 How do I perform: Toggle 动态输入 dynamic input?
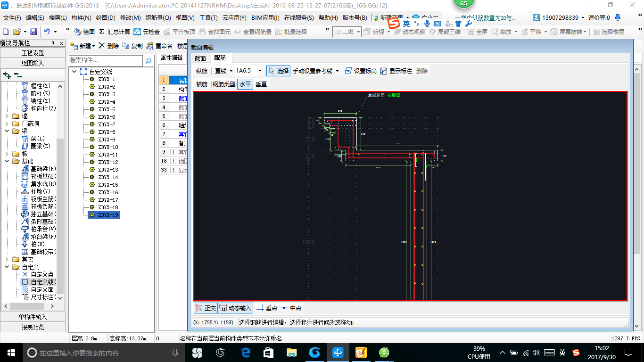tap(235, 308)
